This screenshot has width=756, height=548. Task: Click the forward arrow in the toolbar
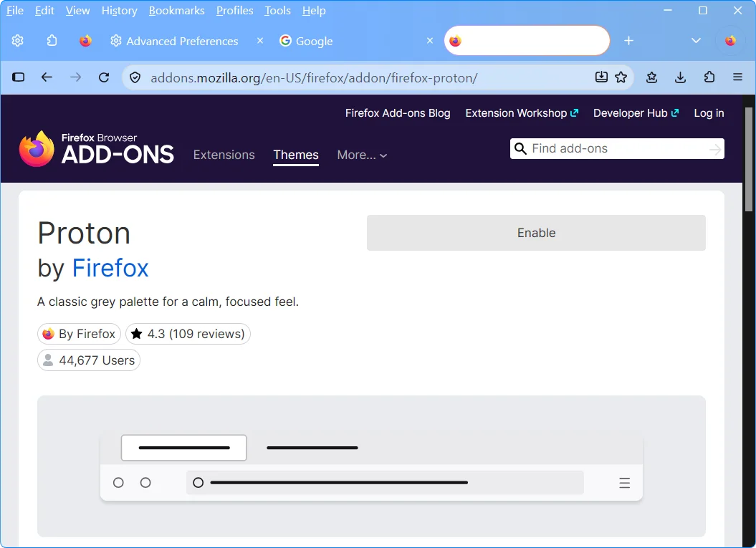coord(76,77)
